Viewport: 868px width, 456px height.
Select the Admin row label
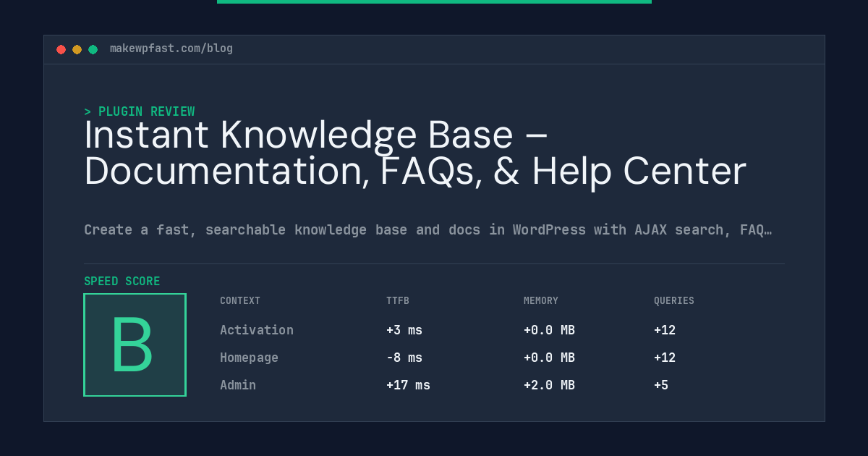pos(238,385)
